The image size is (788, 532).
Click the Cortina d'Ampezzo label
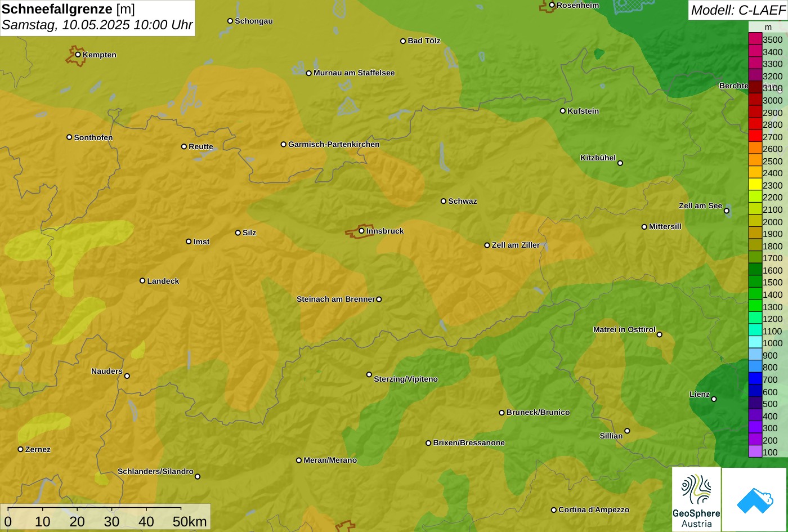click(x=594, y=509)
